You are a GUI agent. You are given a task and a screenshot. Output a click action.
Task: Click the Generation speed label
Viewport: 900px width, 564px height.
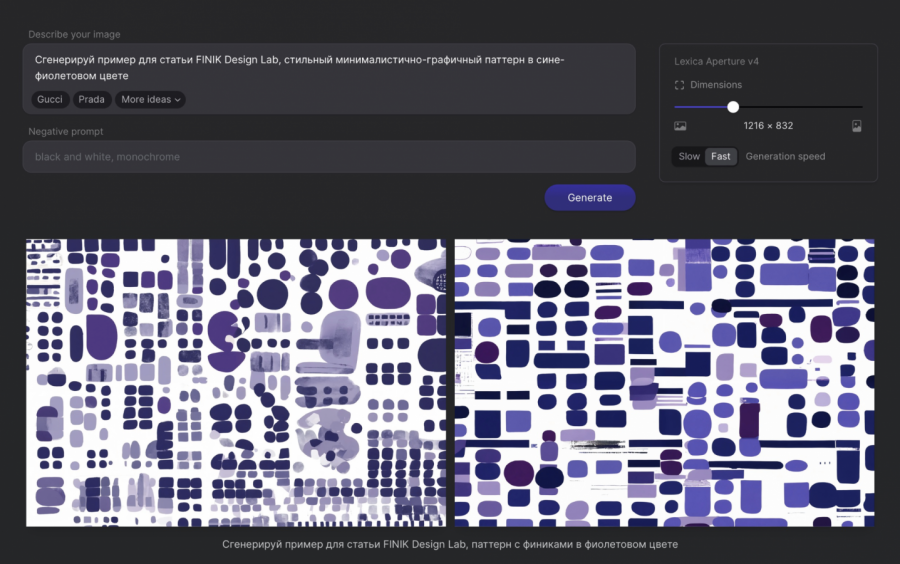[785, 156]
